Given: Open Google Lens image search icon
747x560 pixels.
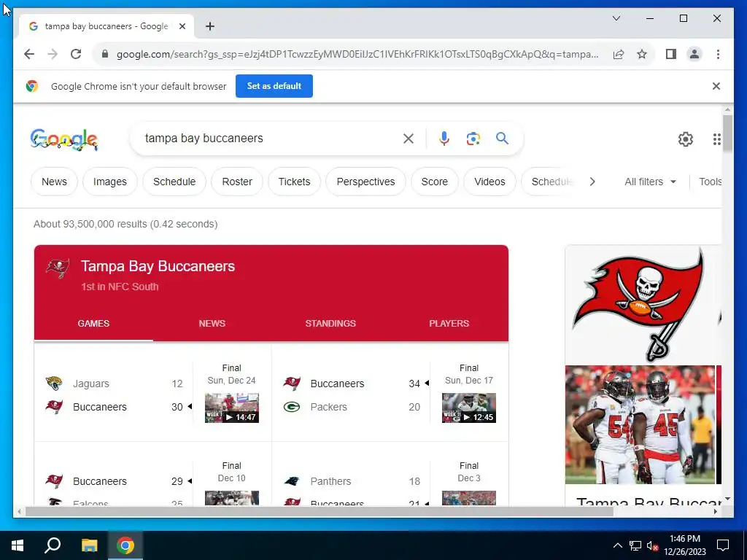Looking at the screenshot, I should (473, 139).
